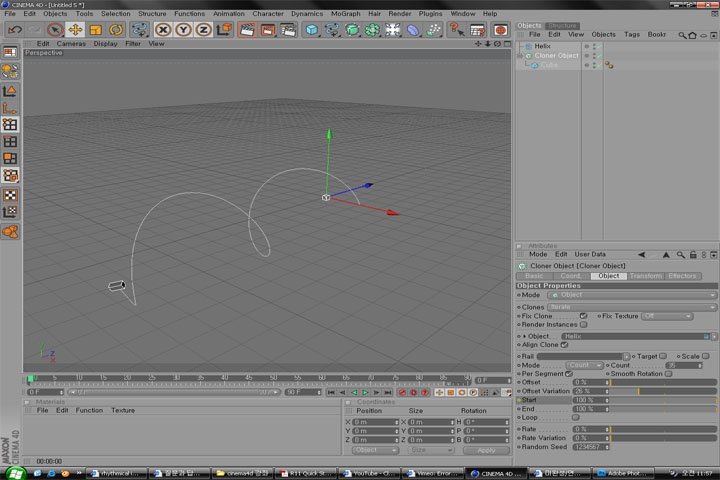
Task: Open the Mode Count dropdown
Action: [584, 366]
